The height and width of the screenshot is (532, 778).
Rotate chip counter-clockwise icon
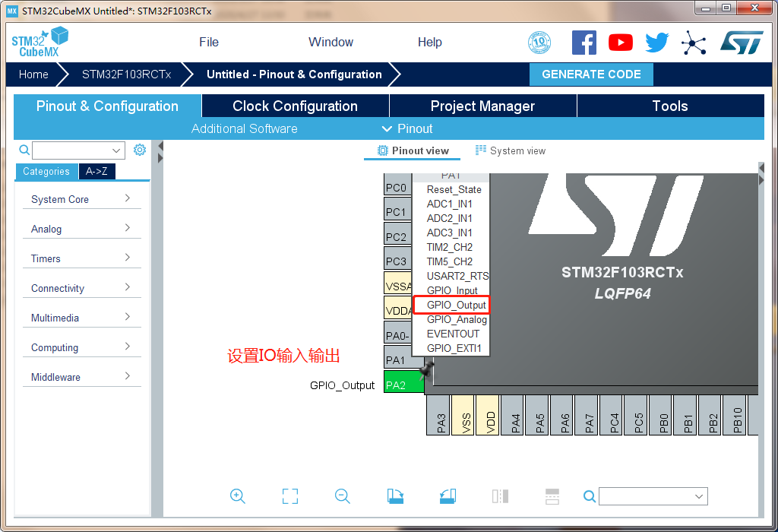pos(448,496)
